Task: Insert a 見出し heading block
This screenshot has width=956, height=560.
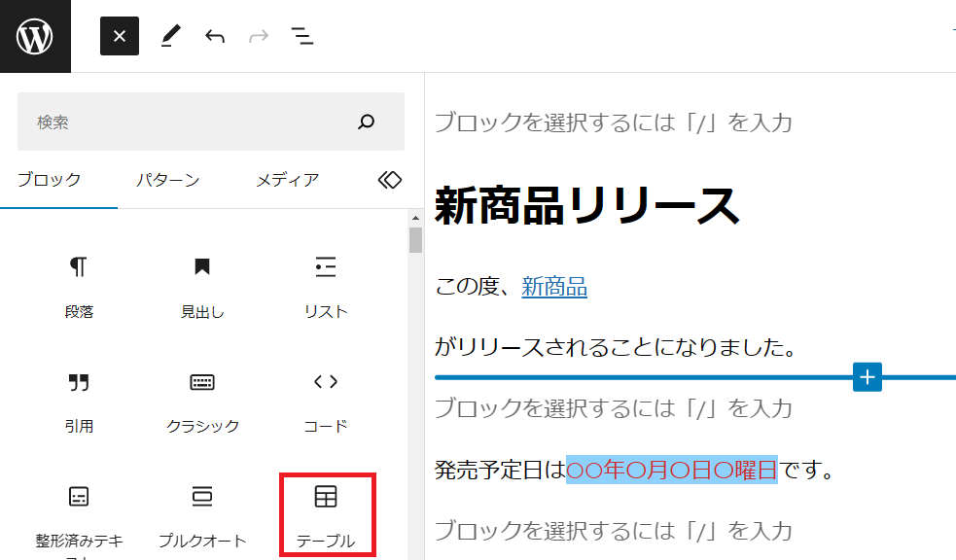Action: click(202, 285)
